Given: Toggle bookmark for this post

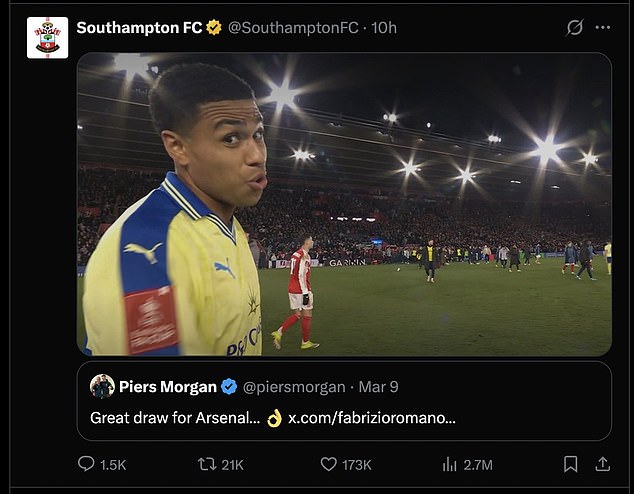Looking at the screenshot, I should tap(570, 464).
